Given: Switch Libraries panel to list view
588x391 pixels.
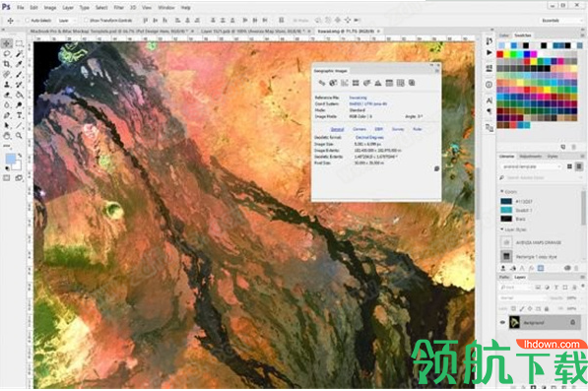Looking at the screenshot, I should 579,166.
